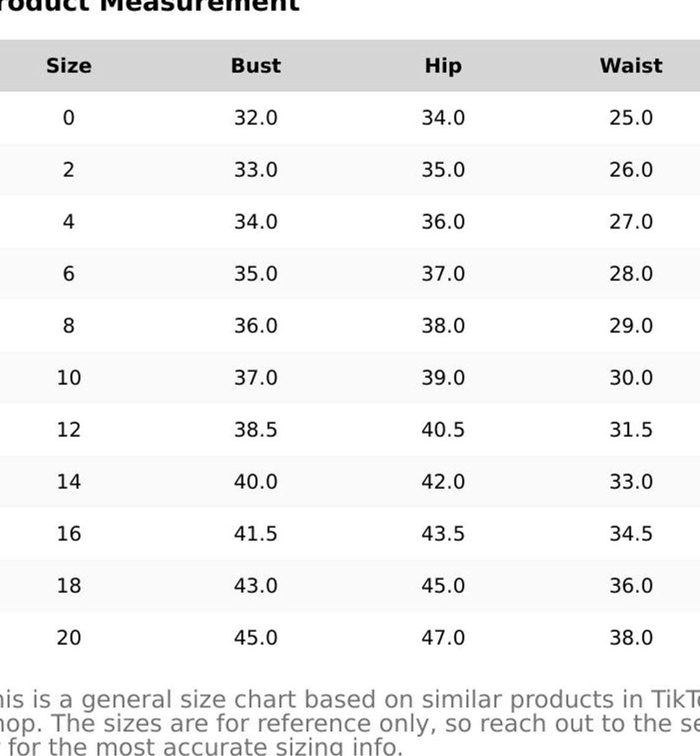Viewport: 700px width, 756px height.
Task: Click waist value 28.0 for size 6
Action: tap(631, 274)
